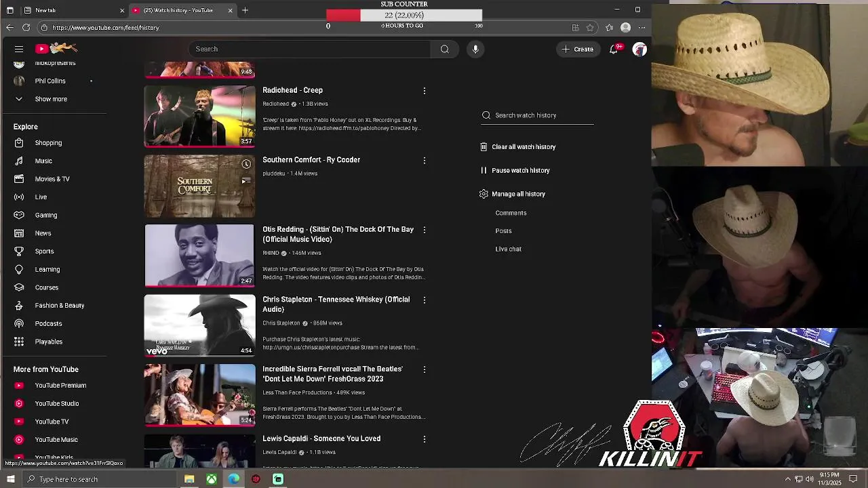Click the favorites star in address bar

[590, 28]
